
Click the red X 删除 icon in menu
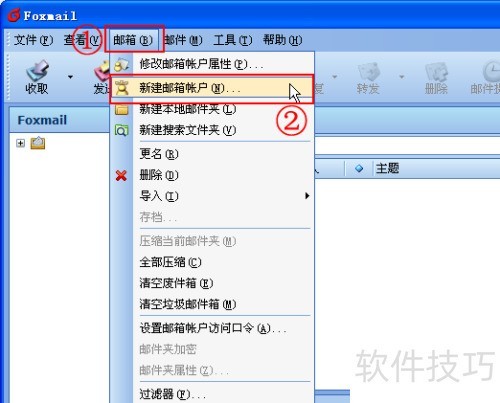tap(121, 175)
